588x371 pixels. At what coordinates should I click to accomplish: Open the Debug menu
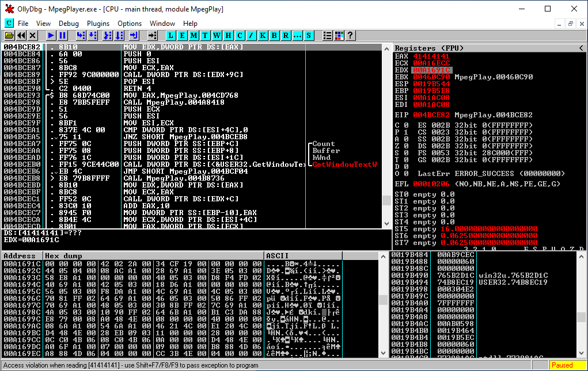tap(69, 23)
